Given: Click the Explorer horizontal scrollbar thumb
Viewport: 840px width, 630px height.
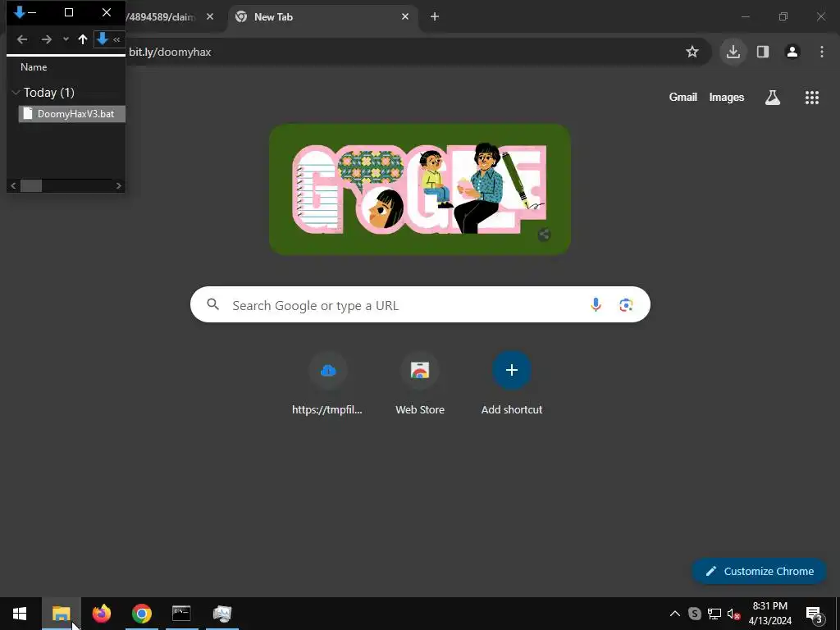Looking at the screenshot, I should click(x=31, y=186).
